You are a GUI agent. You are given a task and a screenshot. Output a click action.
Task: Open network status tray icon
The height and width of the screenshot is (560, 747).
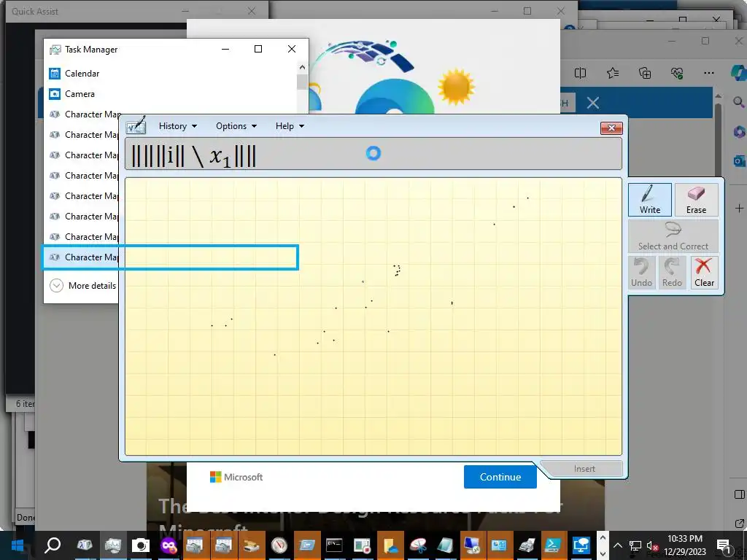[x=635, y=545]
